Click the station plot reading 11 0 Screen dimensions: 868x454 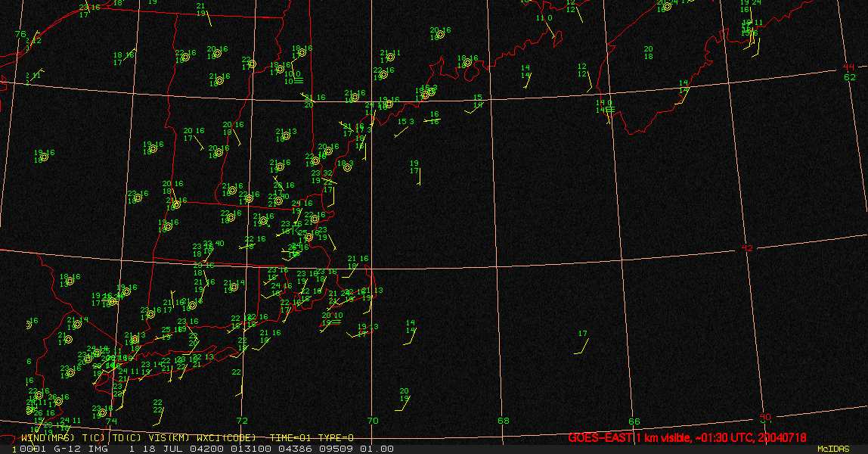[x=544, y=18]
